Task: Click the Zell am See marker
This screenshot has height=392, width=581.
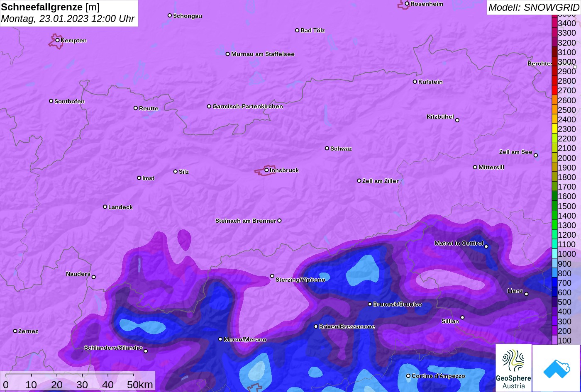Action: click(535, 156)
